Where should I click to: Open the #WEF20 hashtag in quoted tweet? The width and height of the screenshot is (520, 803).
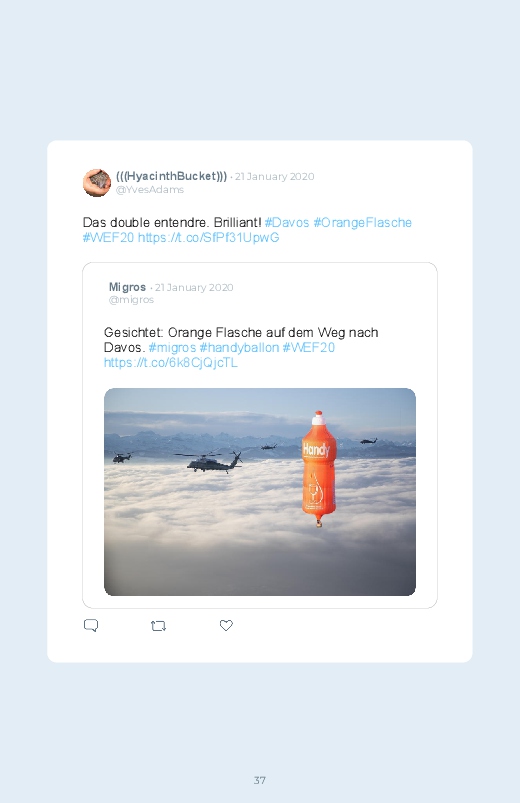click(308, 348)
